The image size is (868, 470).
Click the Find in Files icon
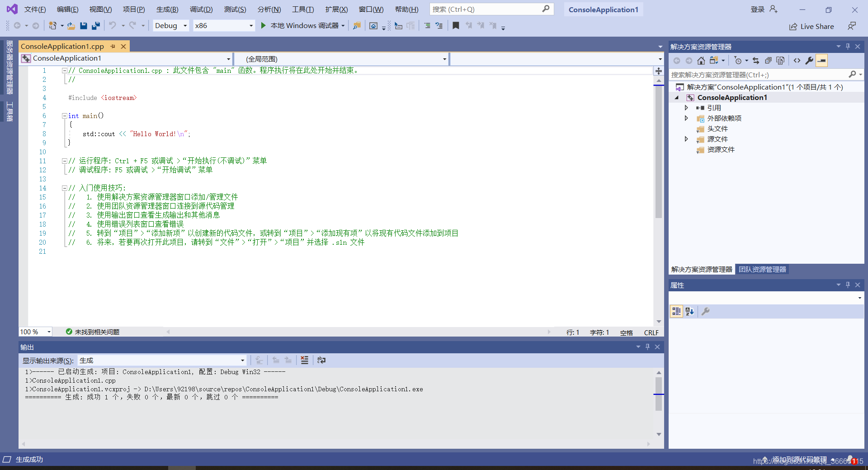click(357, 26)
